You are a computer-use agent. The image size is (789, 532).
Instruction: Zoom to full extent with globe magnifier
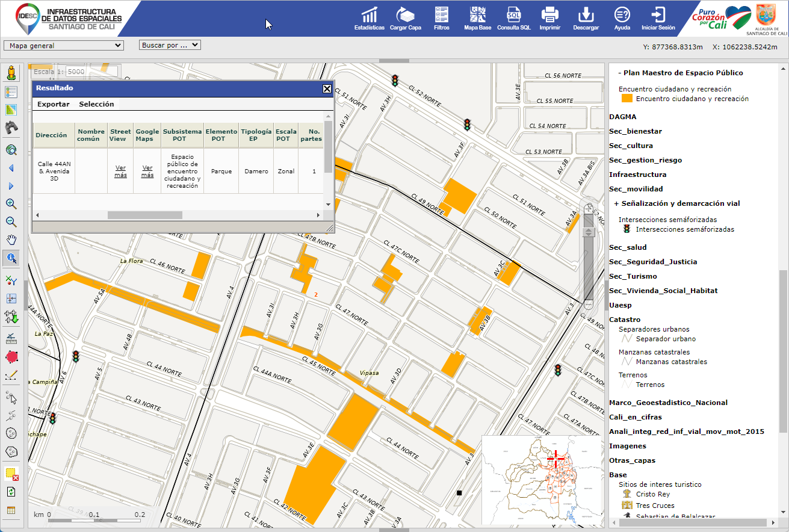click(11, 150)
